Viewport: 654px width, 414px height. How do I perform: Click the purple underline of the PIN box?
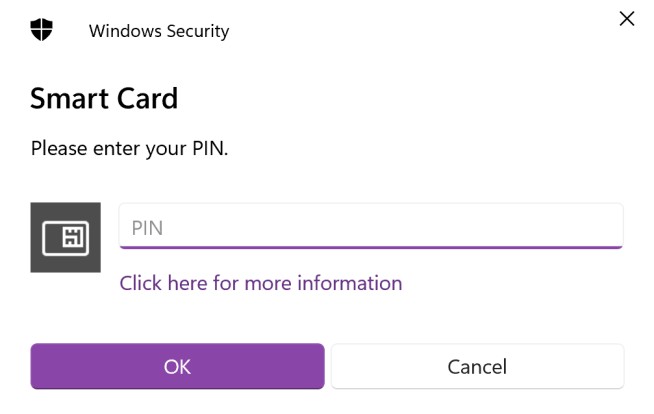(x=371, y=247)
